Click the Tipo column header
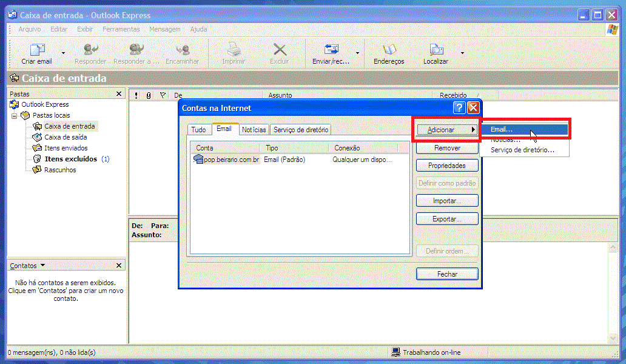Image resolution: width=626 pixels, height=364 pixels. click(294, 148)
